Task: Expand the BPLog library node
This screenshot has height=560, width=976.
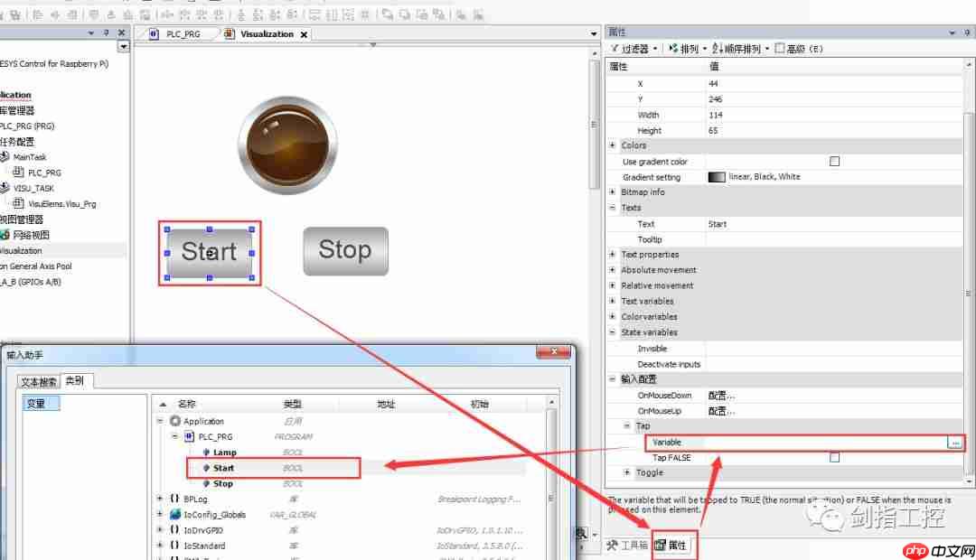Action: [x=160, y=499]
